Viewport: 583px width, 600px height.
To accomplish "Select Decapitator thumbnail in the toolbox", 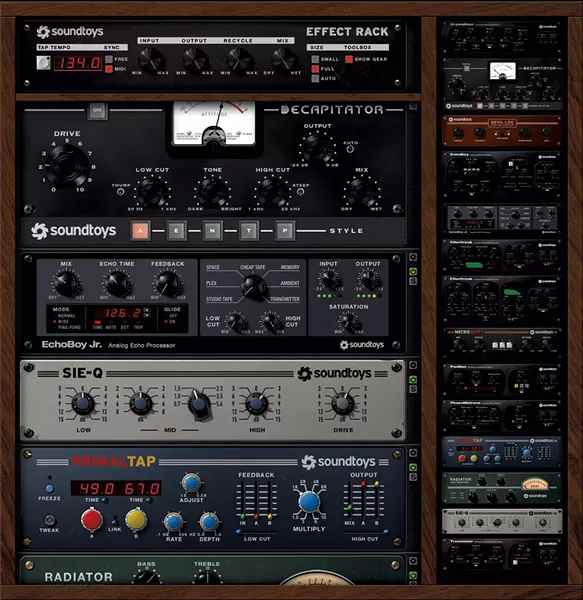I will pyautogui.click(x=502, y=84).
